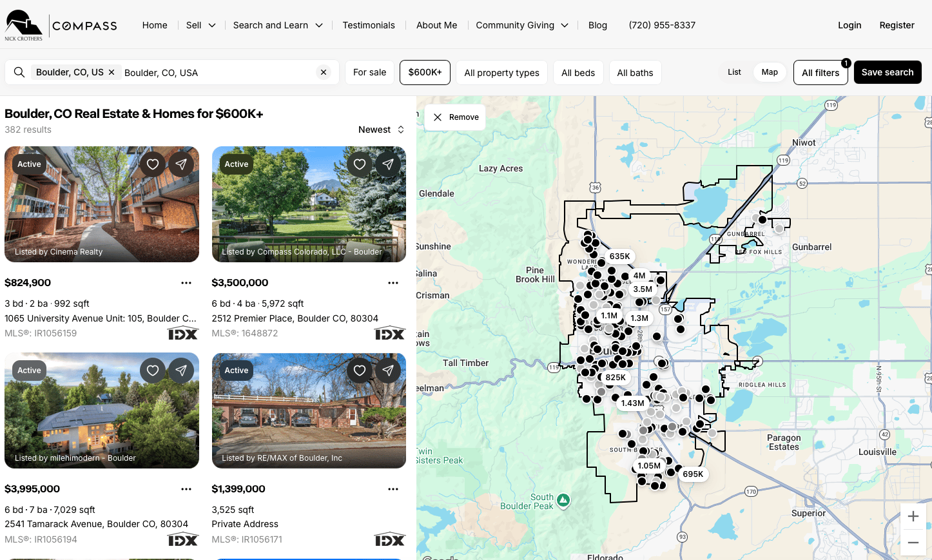This screenshot has width=932, height=560.
Task: Share the $1,399,000 Private Address listing
Action: coord(388,371)
